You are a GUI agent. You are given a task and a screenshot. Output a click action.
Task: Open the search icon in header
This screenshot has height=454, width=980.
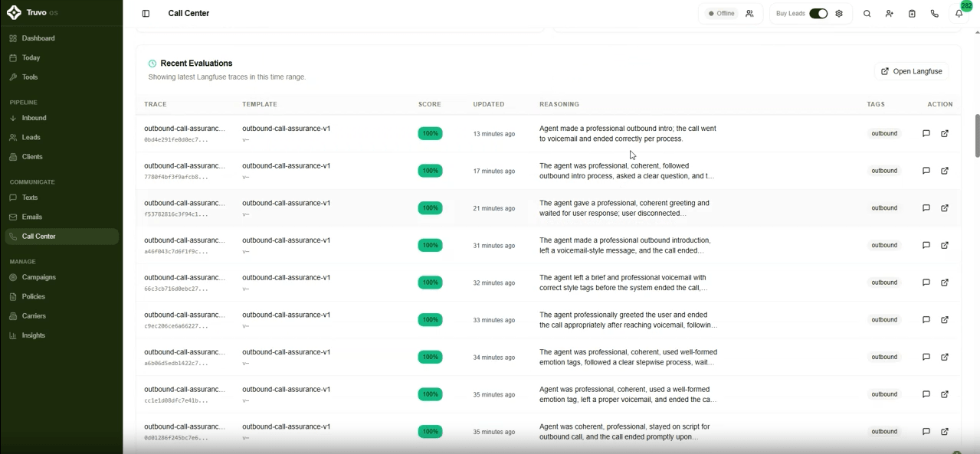coord(867,14)
